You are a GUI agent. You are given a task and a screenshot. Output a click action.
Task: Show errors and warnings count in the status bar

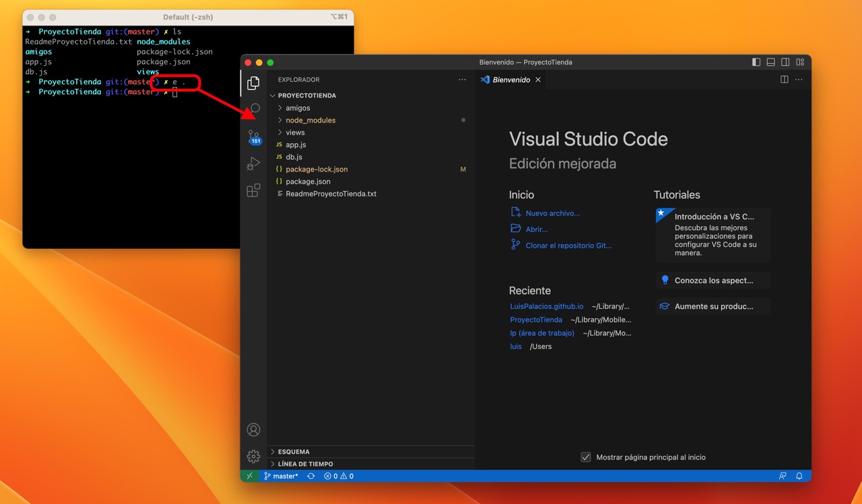(339, 476)
